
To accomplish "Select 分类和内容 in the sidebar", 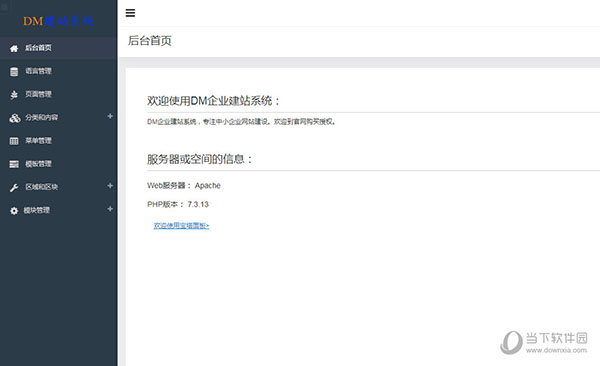I will (x=59, y=118).
